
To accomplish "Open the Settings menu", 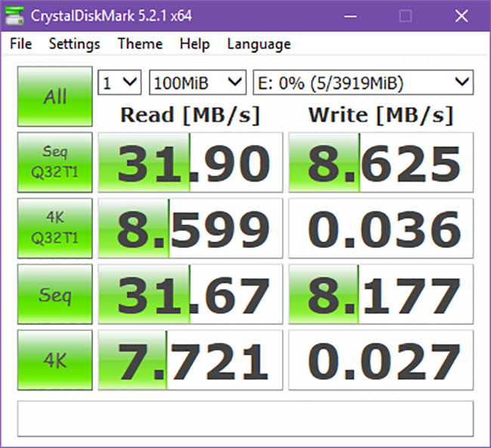I will coord(74,44).
